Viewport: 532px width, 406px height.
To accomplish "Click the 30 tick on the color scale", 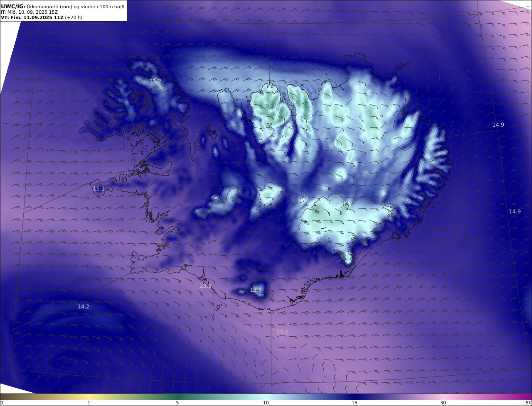I will pyautogui.click(x=443, y=403).
